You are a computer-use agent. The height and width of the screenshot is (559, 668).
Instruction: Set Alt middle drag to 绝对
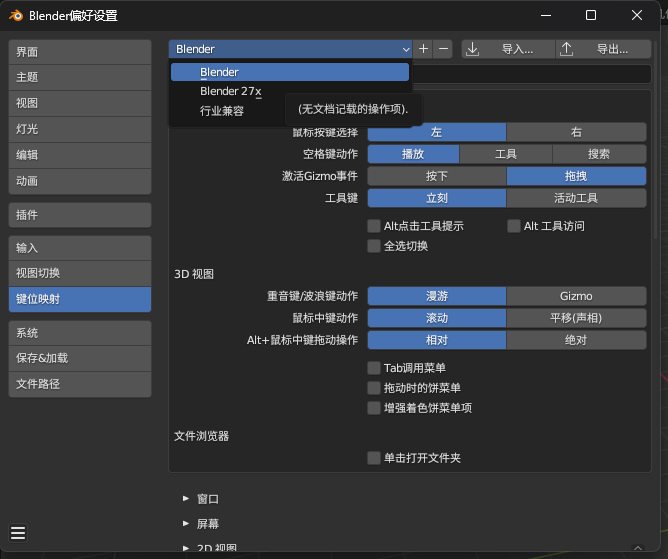point(576,340)
